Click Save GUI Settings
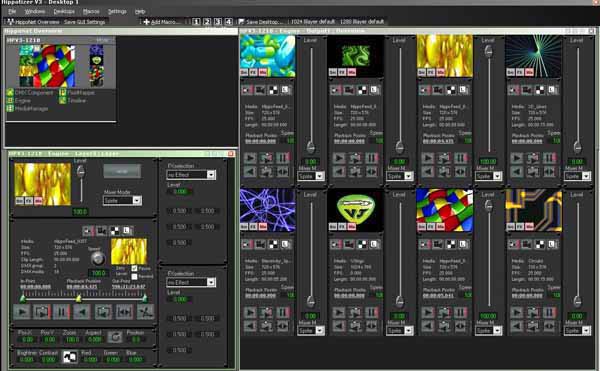 pos(85,22)
